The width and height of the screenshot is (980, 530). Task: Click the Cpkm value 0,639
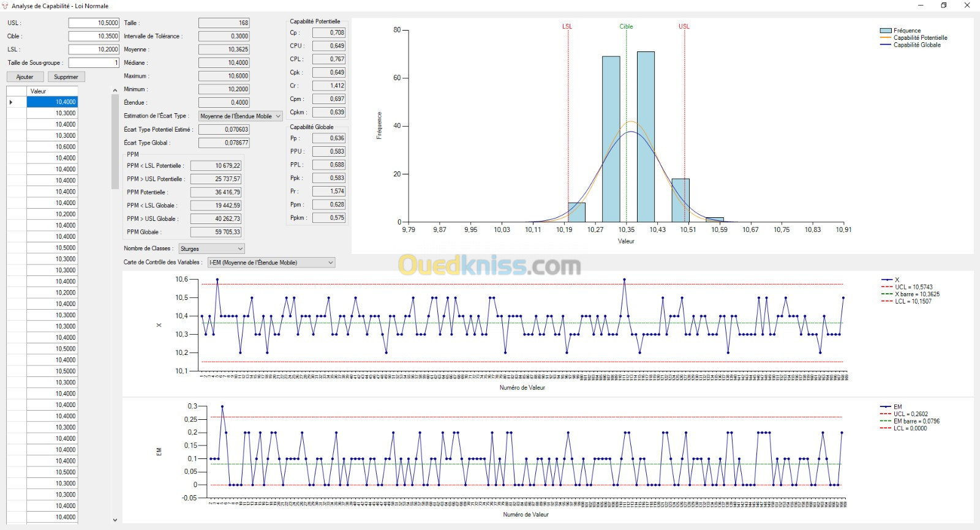pos(329,113)
